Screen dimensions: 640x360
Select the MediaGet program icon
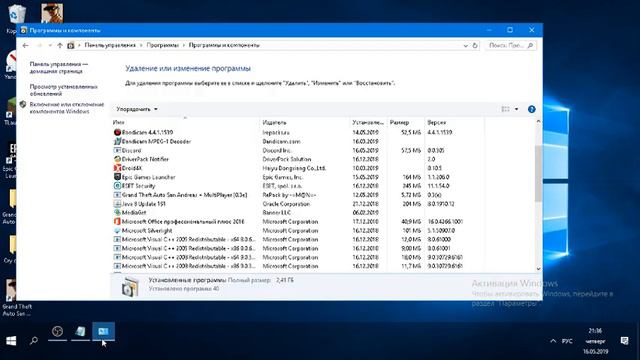coord(117,213)
